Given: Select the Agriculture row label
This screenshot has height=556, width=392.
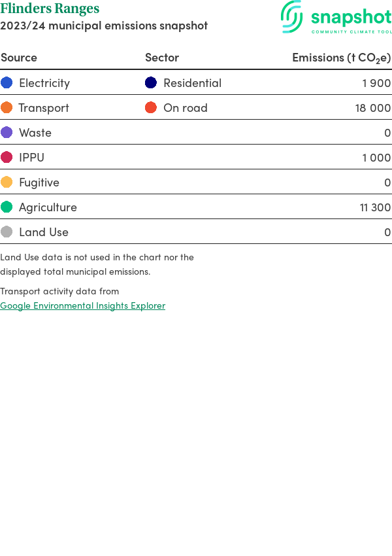Looking at the screenshot, I should coord(48,207).
